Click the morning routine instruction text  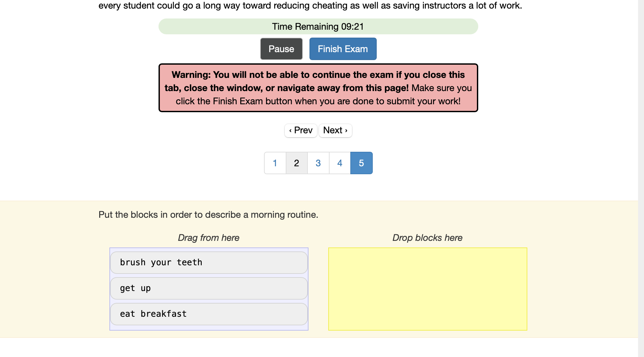point(208,215)
